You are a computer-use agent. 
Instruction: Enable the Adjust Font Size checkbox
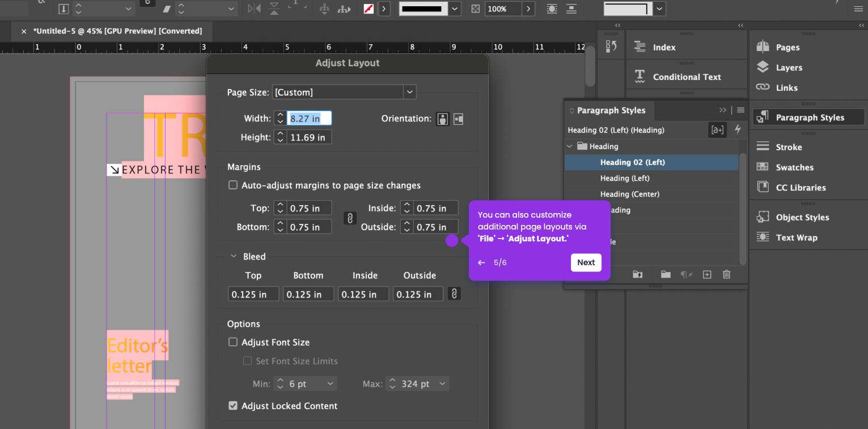(232, 342)
